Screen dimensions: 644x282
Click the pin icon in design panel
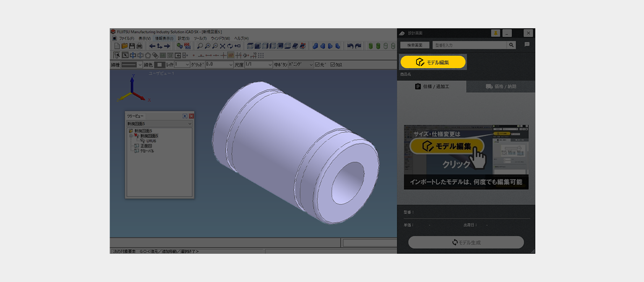pyautogui.click(x=495, y=33)
